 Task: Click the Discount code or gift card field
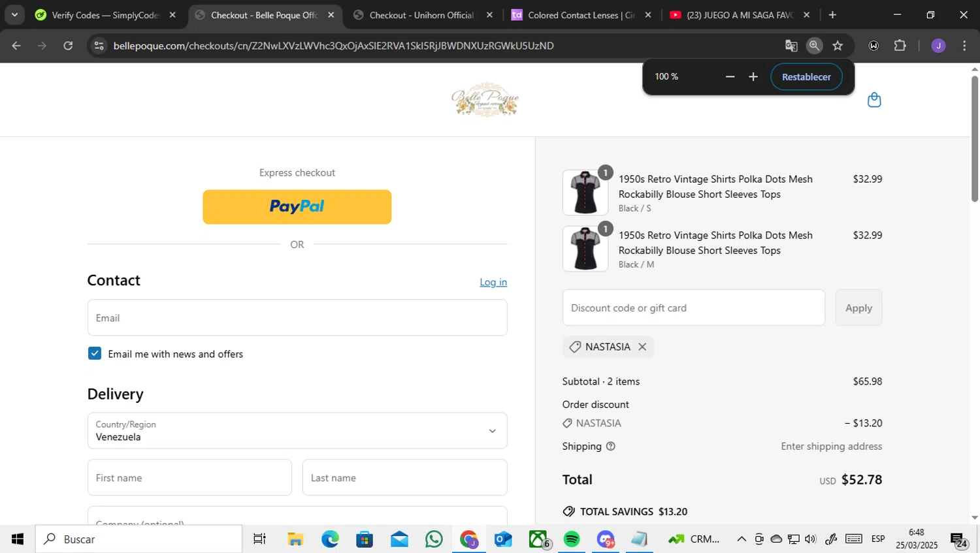pyautogui.click(x=694, y=308)
